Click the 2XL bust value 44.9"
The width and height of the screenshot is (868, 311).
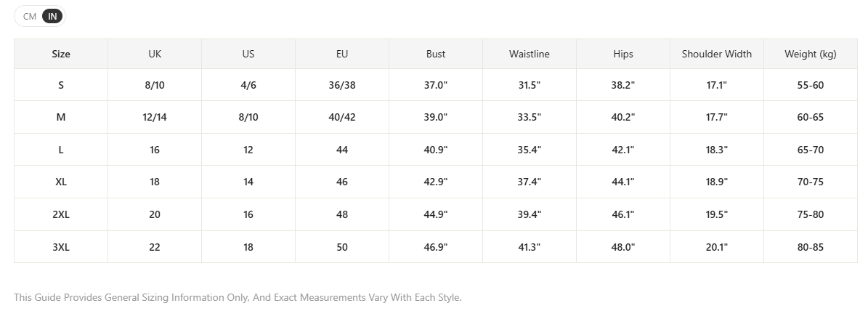[436, 214]
